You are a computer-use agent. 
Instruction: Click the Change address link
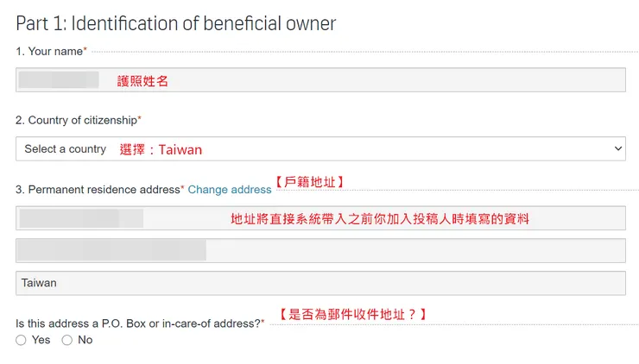tap(230, 190)
